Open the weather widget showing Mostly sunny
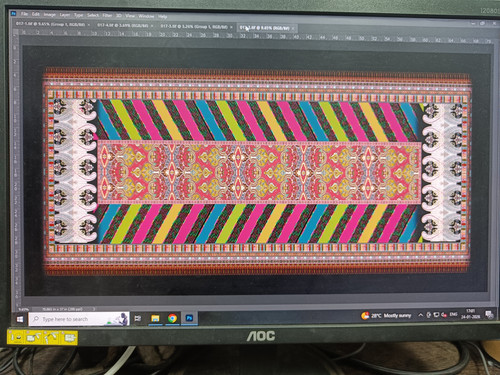 pos(386,315)
